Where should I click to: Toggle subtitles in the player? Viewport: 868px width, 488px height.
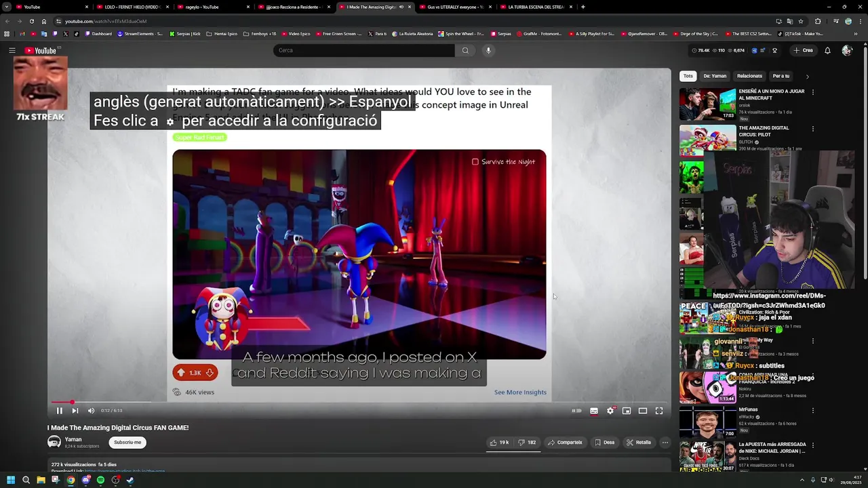click(x=594, y=411)
